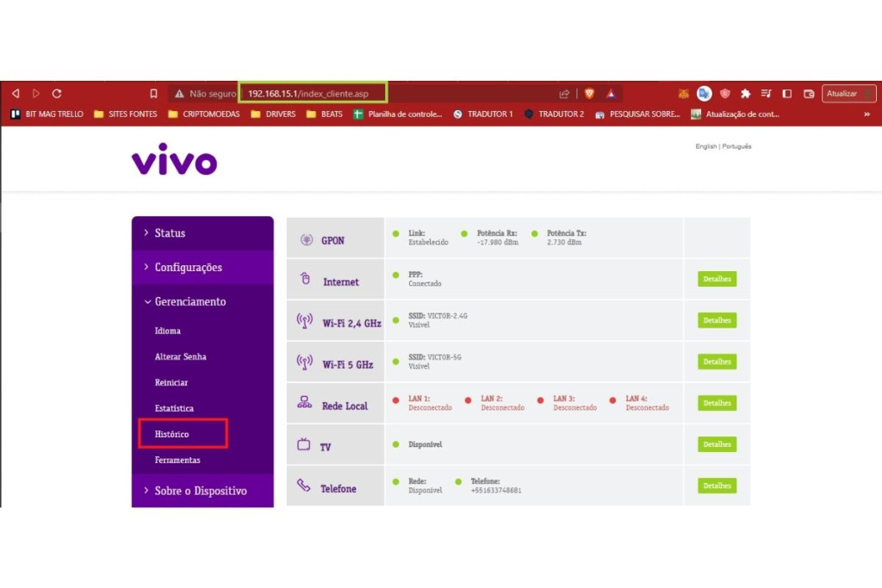Click the Telefone handset icon
882x588 pixels.
point(306,485)
